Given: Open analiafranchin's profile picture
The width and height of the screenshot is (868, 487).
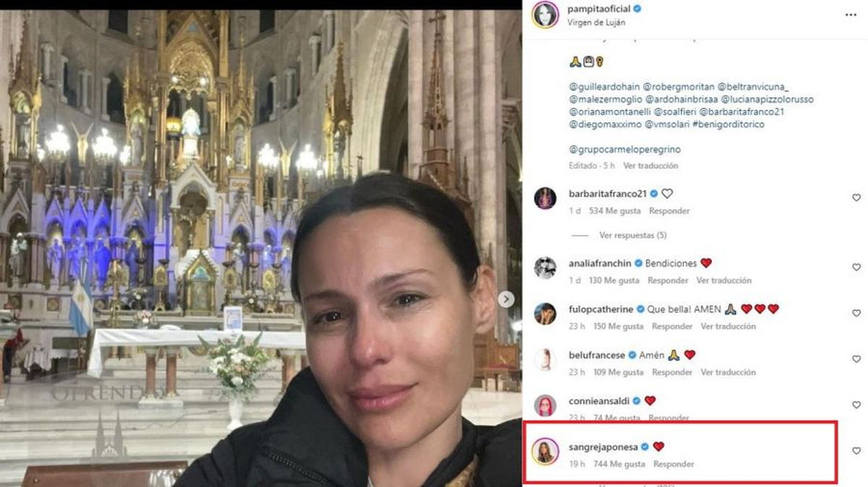Looking at the screenshot, I should tap(545, 268).
